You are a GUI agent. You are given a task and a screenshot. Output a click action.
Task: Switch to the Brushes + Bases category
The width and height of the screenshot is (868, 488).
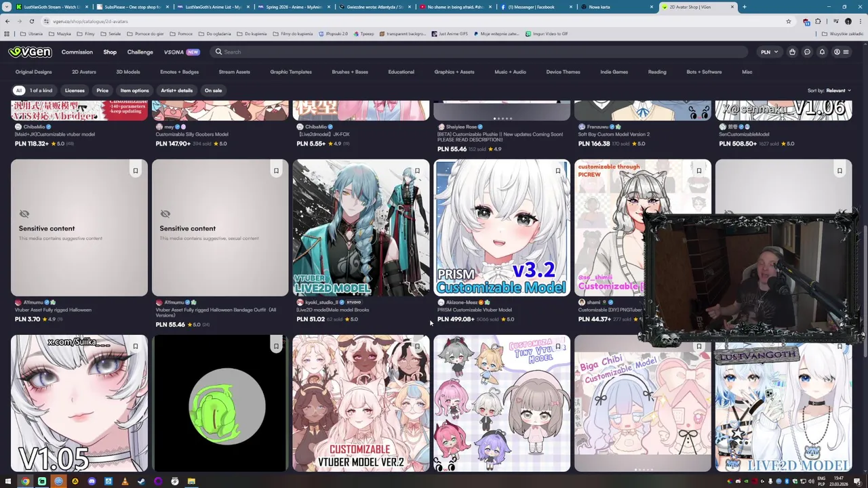point(350,72)
